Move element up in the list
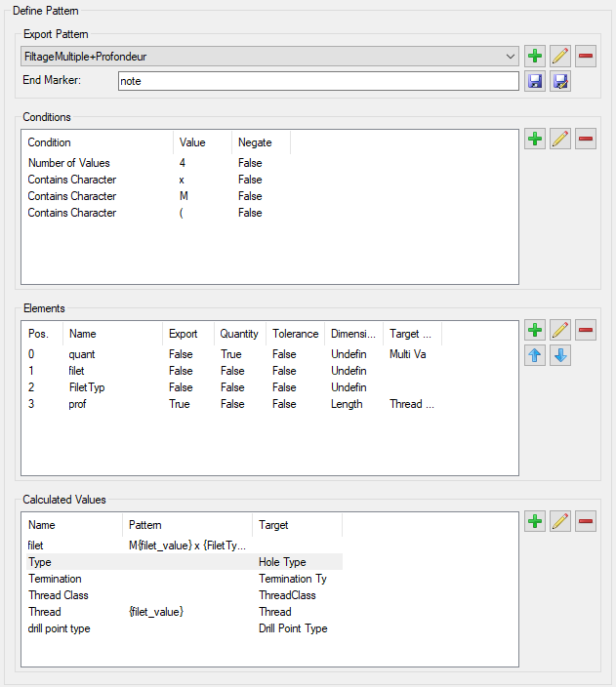Image resolution: width=616 pixels, height=687 pixels. click(535, 356)
